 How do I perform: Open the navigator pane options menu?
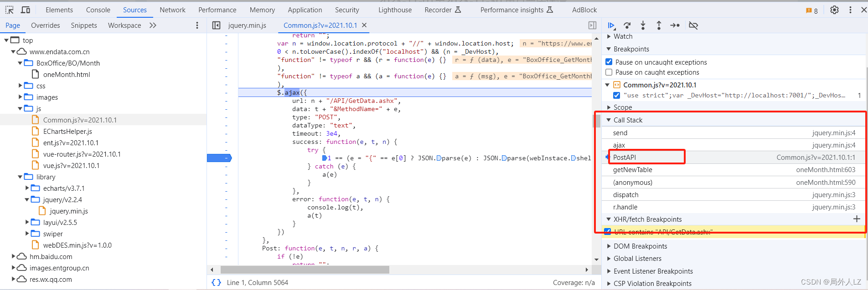197,25
